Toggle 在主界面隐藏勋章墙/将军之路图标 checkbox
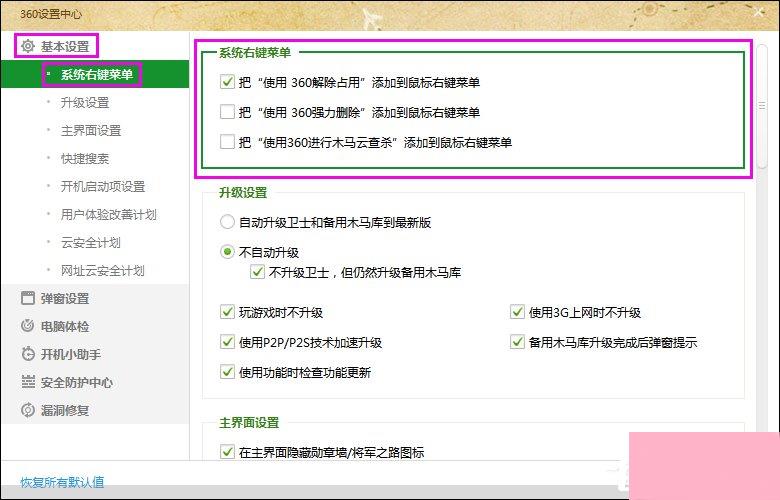780x500 pixels. tap(227, 452)
